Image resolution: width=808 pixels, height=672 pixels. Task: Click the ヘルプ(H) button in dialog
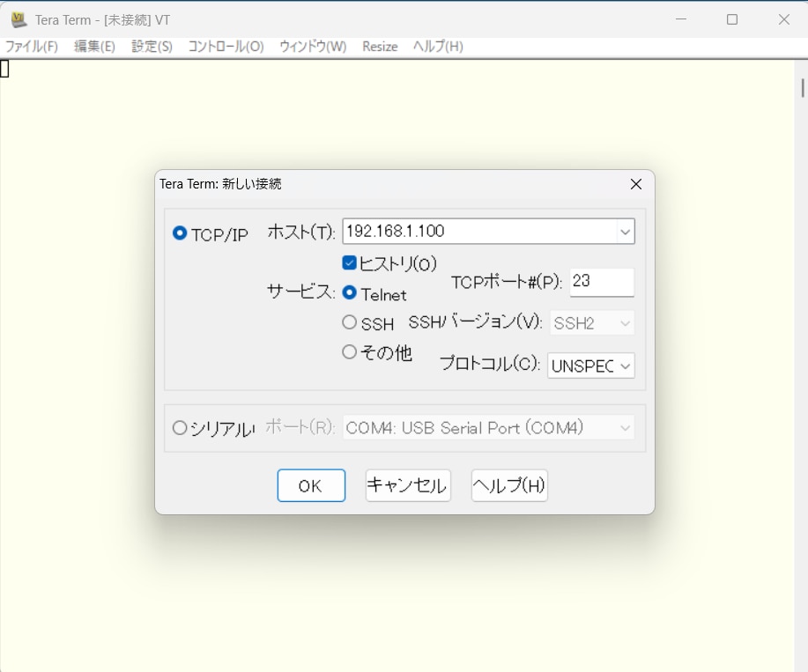click(x=509, y=485)
